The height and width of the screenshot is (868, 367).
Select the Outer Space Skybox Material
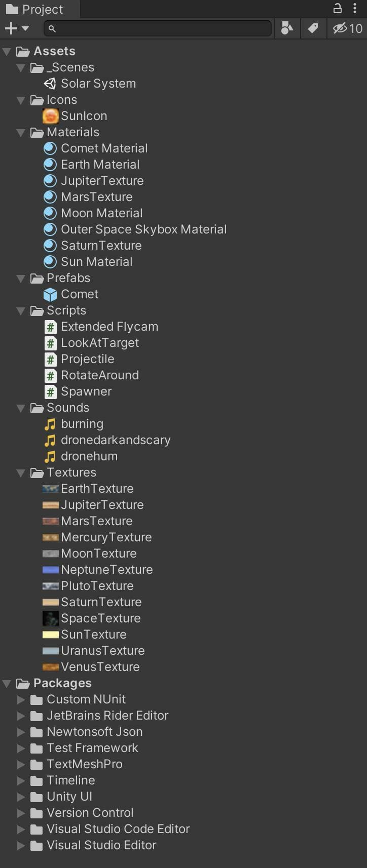coord(135,229)
